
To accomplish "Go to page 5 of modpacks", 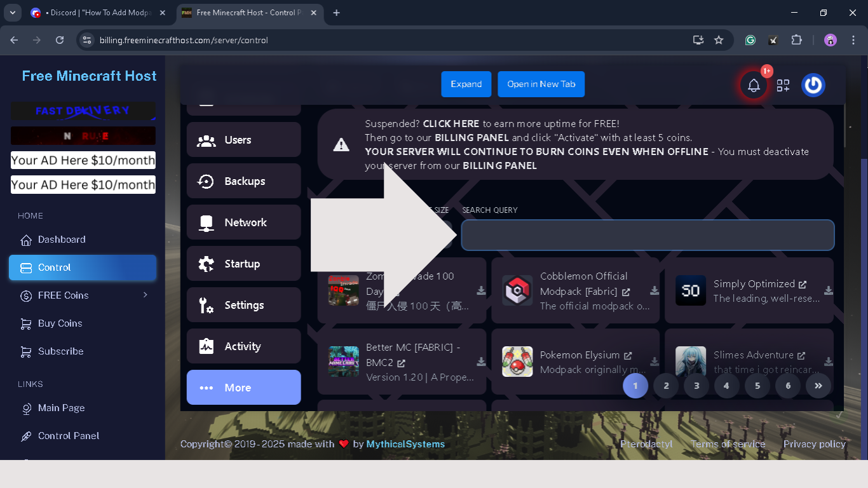I will 757,386.
